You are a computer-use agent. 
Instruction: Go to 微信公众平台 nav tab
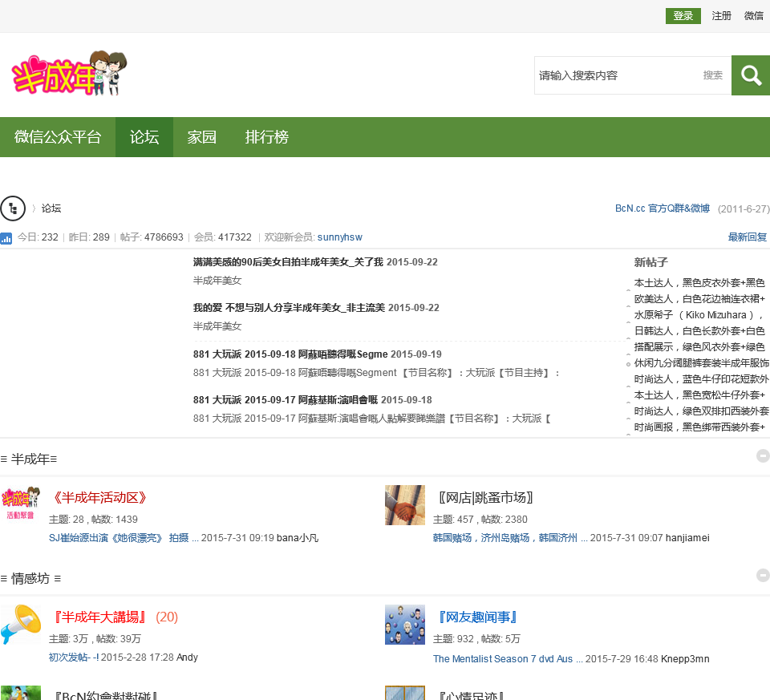(x=58, y=137)
